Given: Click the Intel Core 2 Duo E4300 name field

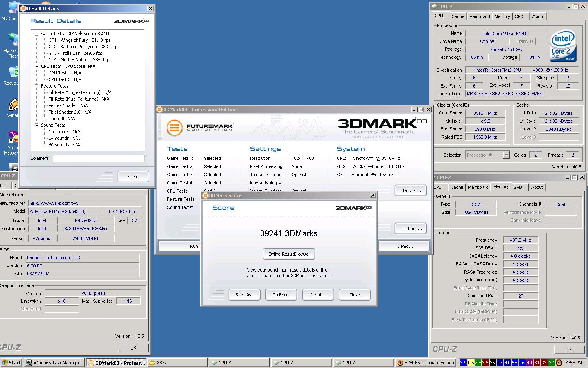Looking at the screenshot, I should [x=506, y=34].
